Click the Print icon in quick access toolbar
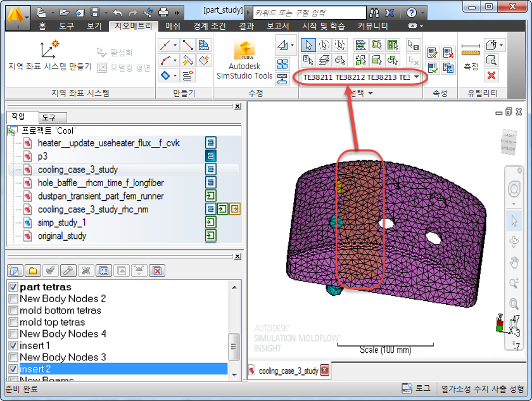The height and width of the screenshot is (401, 532). tap(163, 13)
